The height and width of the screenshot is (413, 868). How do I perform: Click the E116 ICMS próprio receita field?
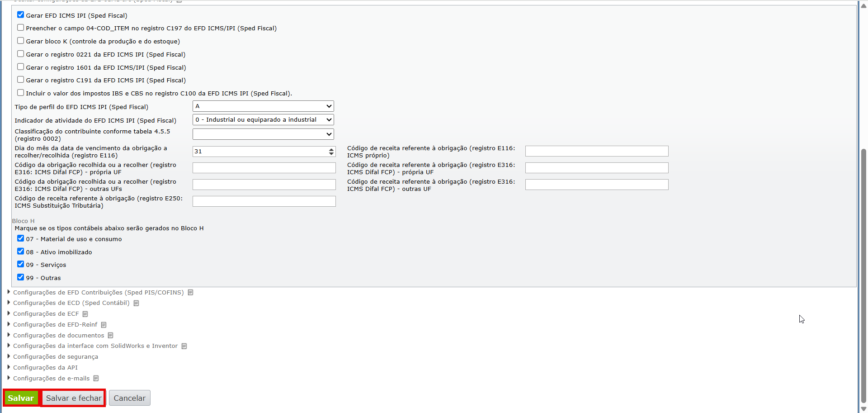(x=596, y=151)
